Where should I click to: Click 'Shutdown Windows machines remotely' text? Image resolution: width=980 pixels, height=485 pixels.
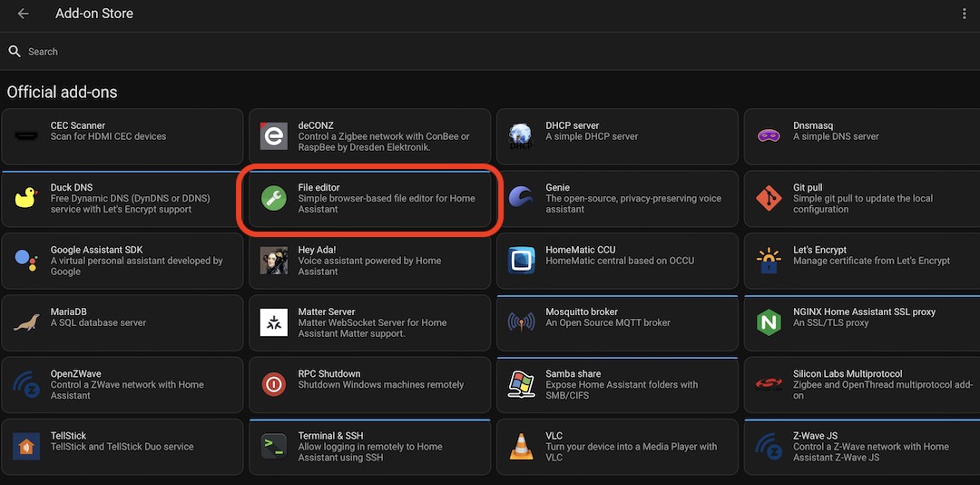pos(380,385)
